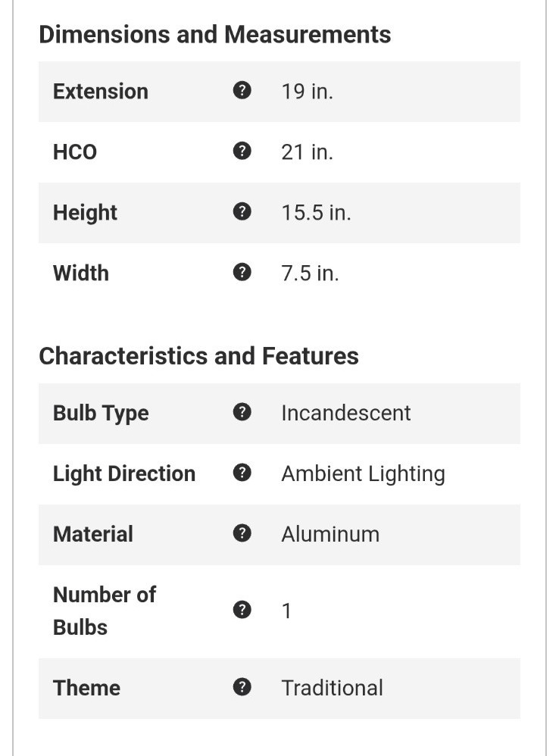The image size is (559, 756).
Task: Open the HCO help tooltip icon
Action: (x=242, y=152)
